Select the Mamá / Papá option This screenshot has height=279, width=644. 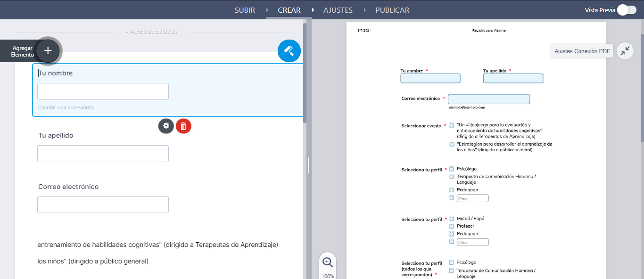(452, 219)
